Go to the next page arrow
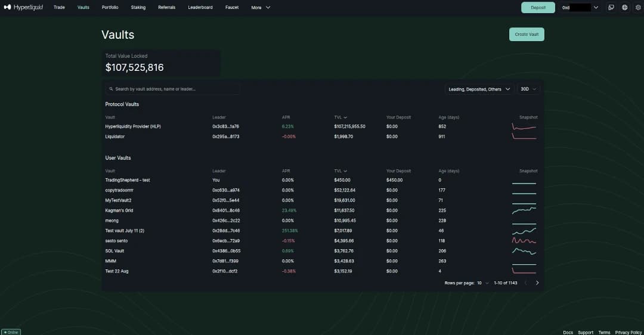This screenshot has height=335, width=644. (x=537, y=283)
